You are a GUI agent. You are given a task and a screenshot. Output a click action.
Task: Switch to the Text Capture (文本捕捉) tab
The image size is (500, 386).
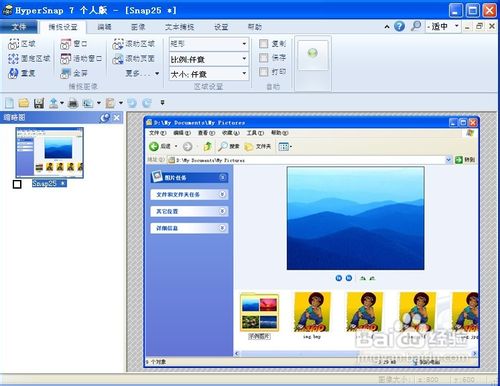pos(180,27)
